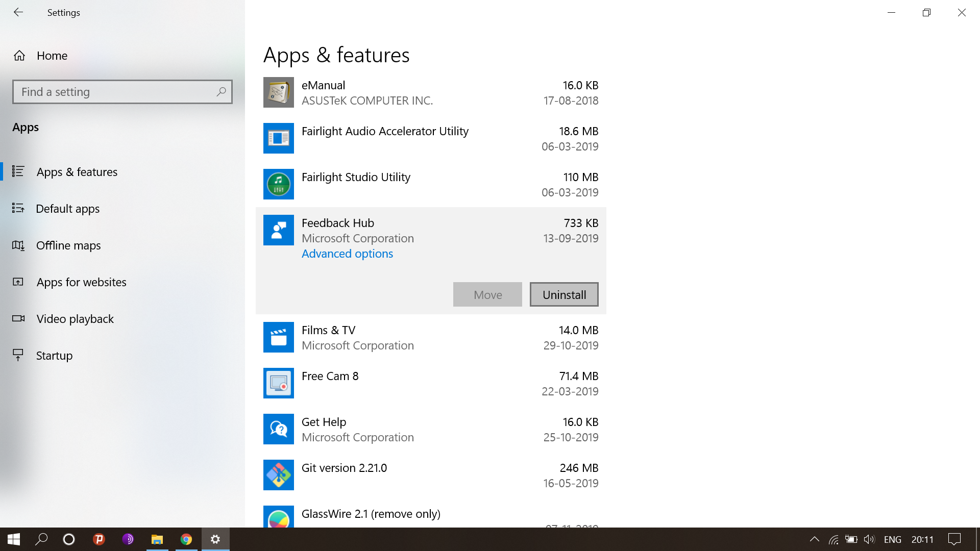980x551 pixels.
Task: Open the Startup settings page
Action: coord(54,355)
